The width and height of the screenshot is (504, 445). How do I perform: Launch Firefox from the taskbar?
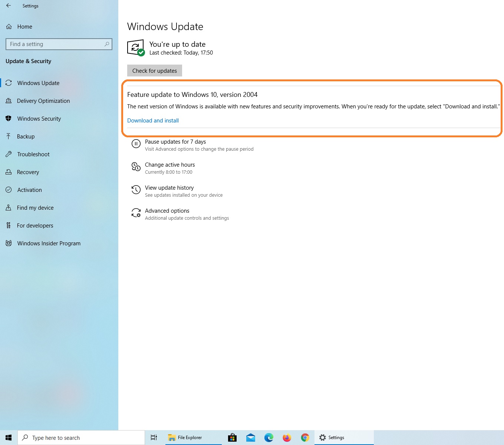287,438
